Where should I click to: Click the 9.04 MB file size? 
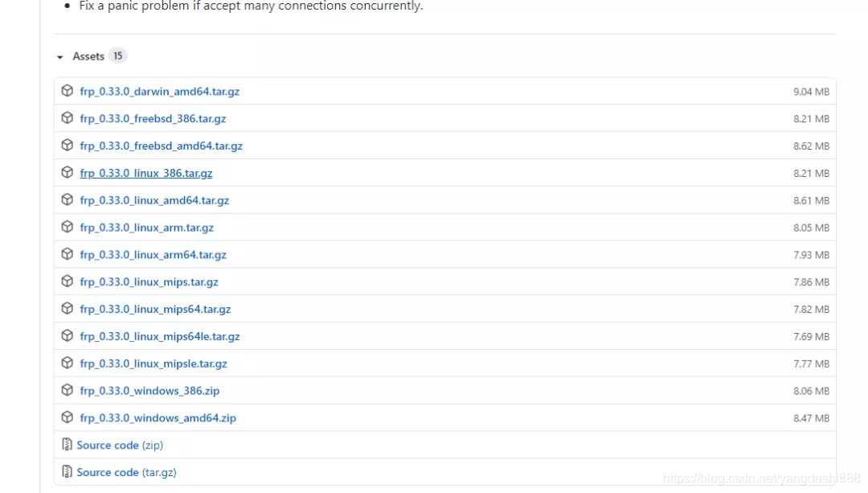pos(811,92)
